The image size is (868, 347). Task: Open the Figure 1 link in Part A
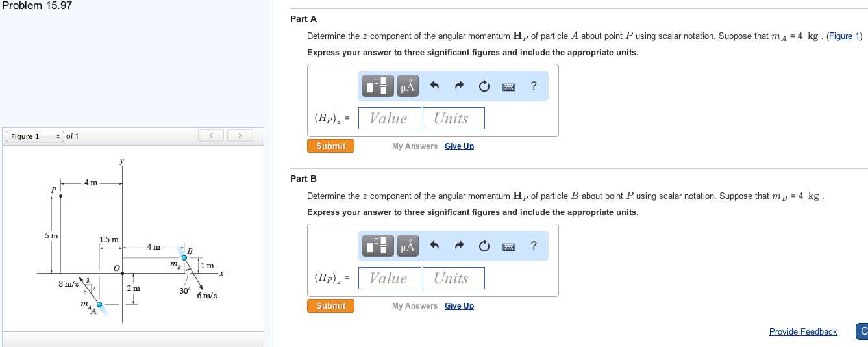point(844,36)
